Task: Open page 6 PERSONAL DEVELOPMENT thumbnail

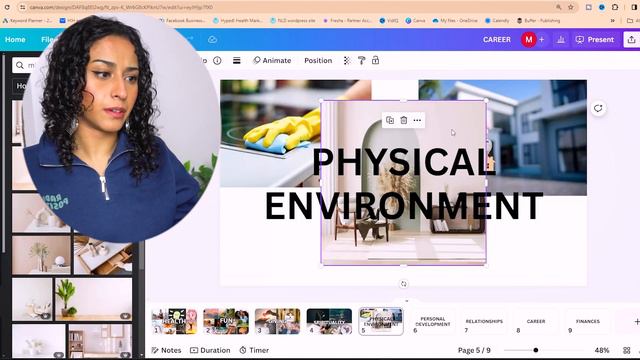Action: pos(433,322)
